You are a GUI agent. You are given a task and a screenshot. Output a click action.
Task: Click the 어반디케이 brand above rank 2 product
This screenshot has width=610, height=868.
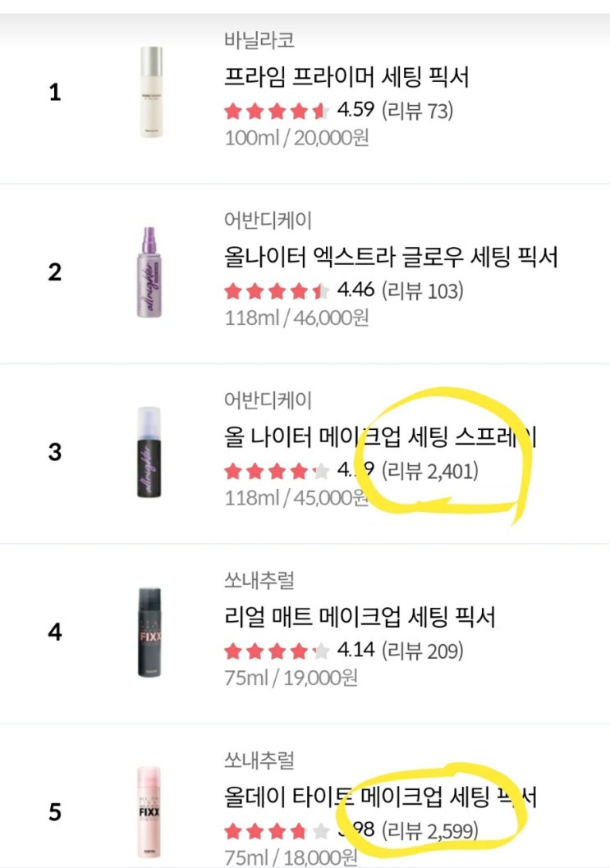point(268,220)
